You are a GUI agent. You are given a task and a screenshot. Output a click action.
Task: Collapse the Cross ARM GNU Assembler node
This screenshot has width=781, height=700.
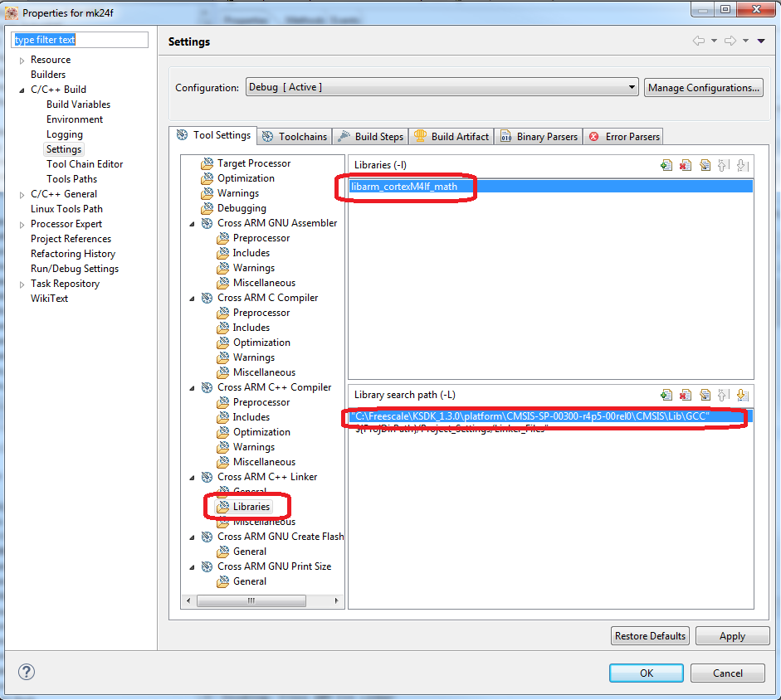click(193, 224)
